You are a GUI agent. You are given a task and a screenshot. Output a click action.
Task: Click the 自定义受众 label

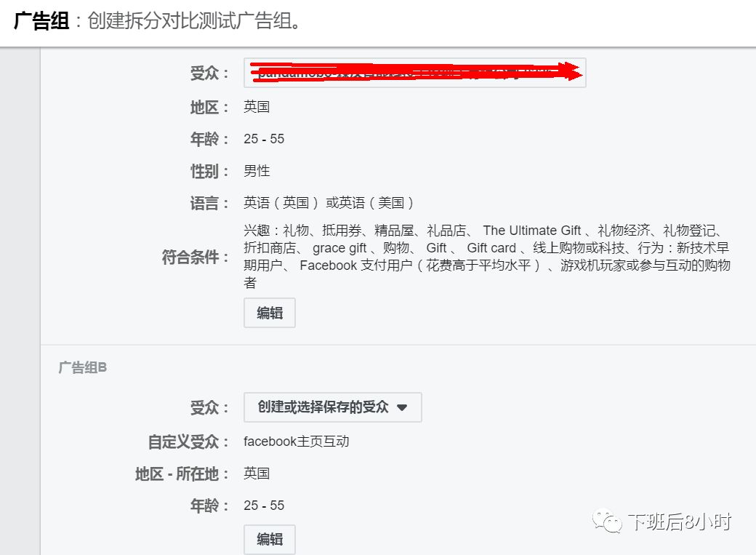(x=188, y=442)
